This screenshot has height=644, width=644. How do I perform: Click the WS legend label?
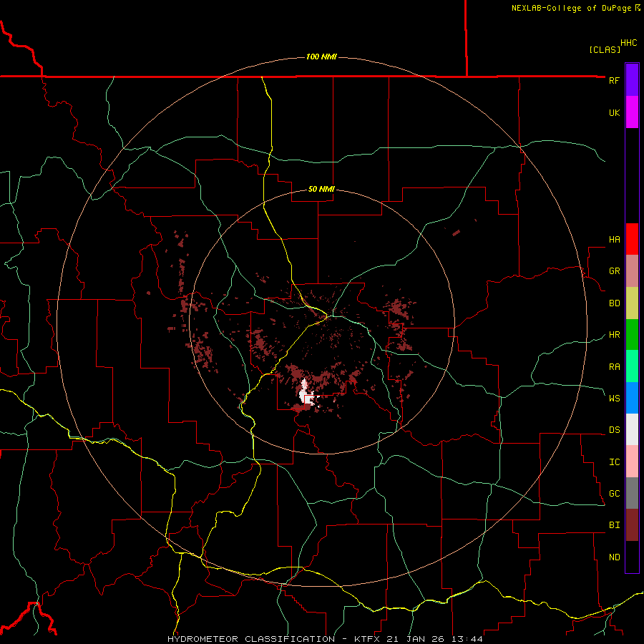(x=614, y=398)
